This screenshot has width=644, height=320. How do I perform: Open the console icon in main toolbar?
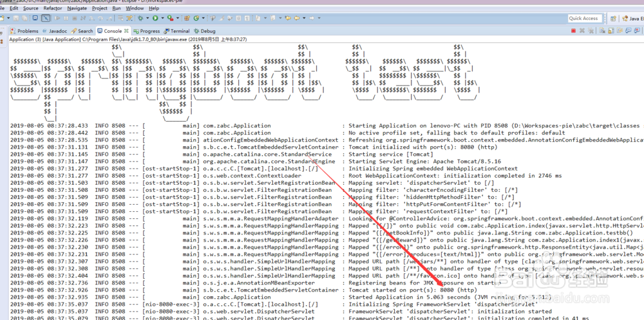pyautogui.click(x=35, y=17)
